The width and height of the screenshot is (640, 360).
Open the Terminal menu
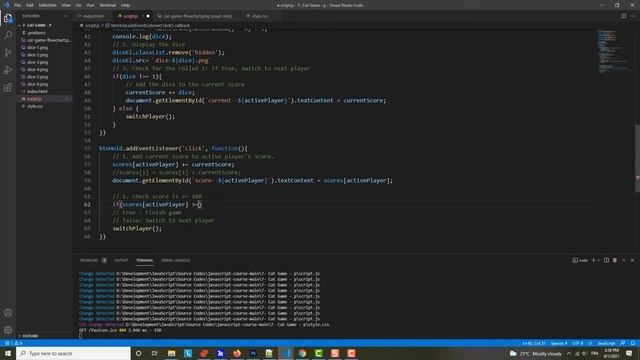pyautogui.click(x=108, y=5)
